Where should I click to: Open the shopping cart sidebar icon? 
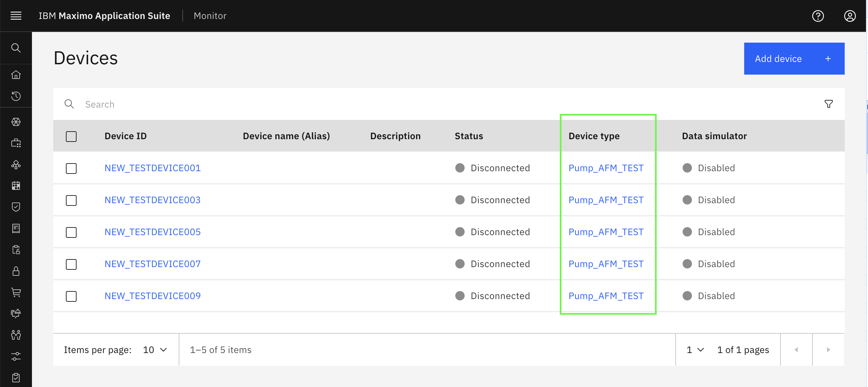click(16, 292)
